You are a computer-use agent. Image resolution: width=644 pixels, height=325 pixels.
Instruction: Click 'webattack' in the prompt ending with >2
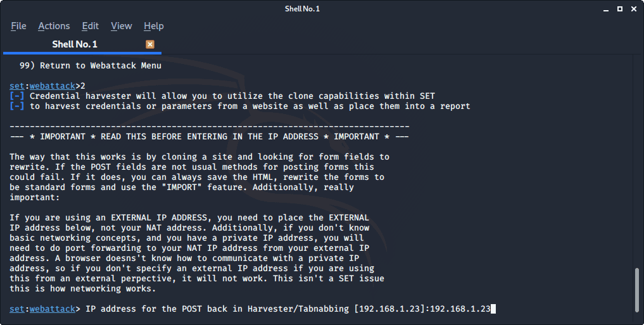(53, 86)
